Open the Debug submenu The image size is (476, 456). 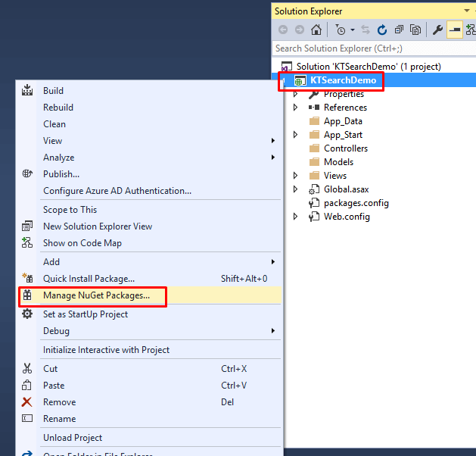click(149, 331)
